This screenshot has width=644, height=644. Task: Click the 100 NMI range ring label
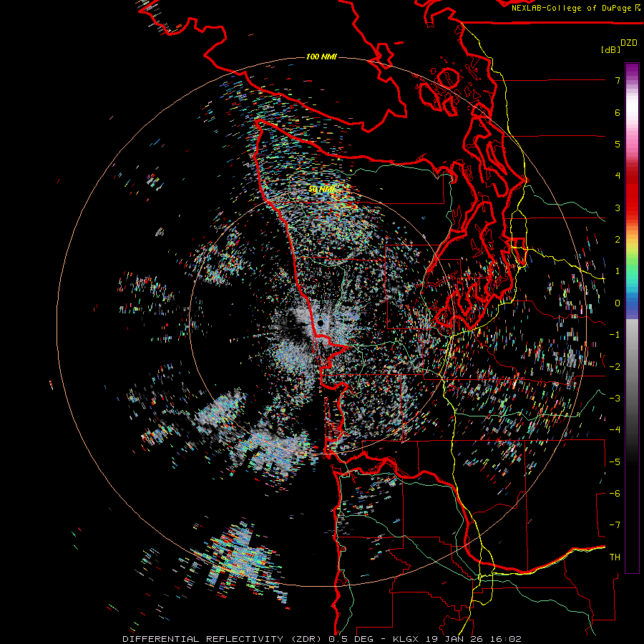(321, 57)
